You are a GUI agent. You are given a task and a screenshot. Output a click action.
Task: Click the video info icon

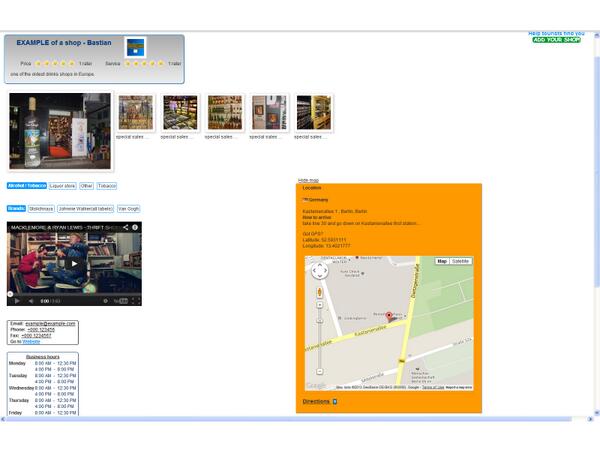(x=135, y=227)
